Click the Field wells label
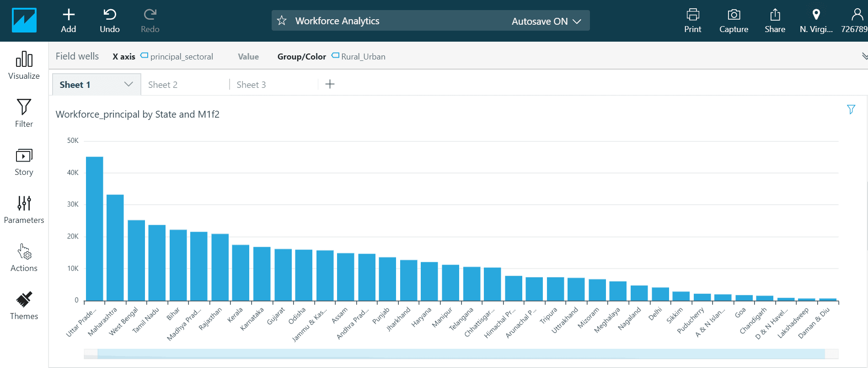The width and height of the screenshot is (868, 368). (x=77, y=56)
